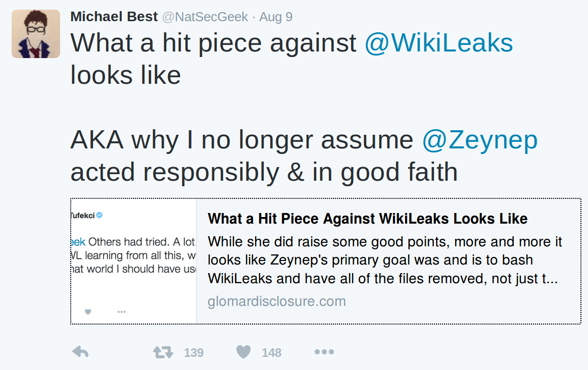The width and height of the screenshot is (588, 370).
Task: Click the embedded tweet preview thumbnail
Action: [x=133, y=261]
